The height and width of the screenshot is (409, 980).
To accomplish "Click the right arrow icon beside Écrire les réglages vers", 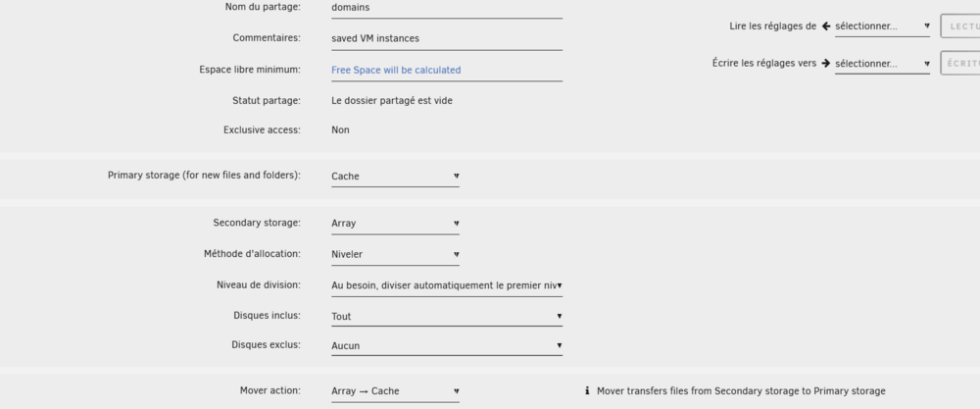I will 825,63.
